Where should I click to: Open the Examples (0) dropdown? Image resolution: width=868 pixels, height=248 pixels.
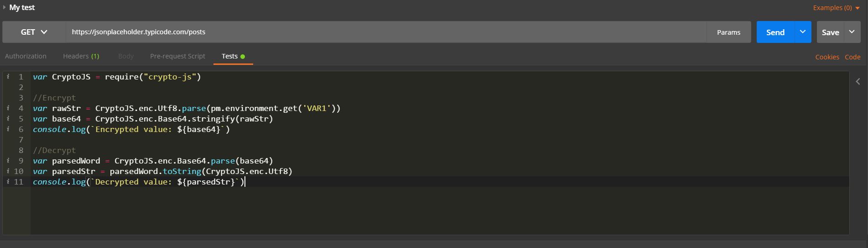click(836, 8)
